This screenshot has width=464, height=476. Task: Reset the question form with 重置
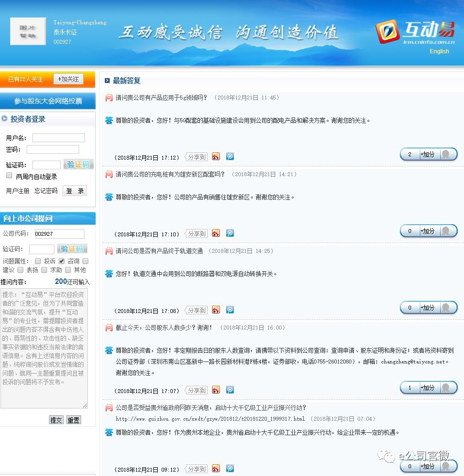pos(73,420)
